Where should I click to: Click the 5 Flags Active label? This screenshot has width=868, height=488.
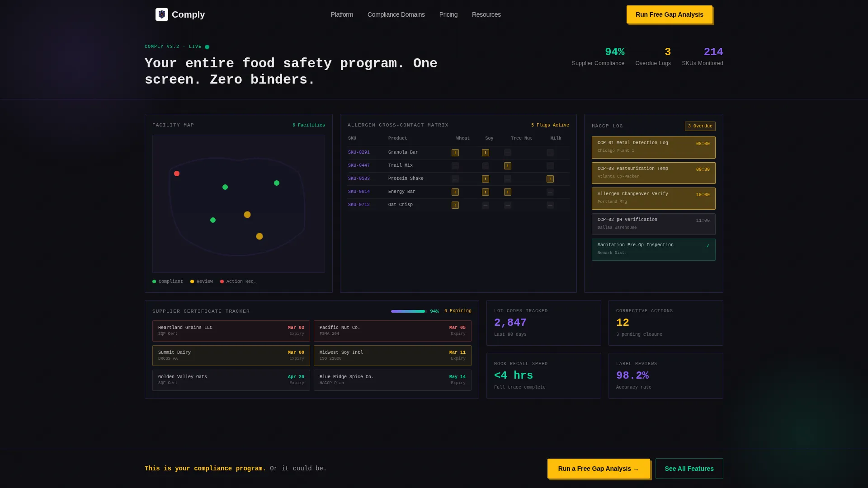click(550, 126)
